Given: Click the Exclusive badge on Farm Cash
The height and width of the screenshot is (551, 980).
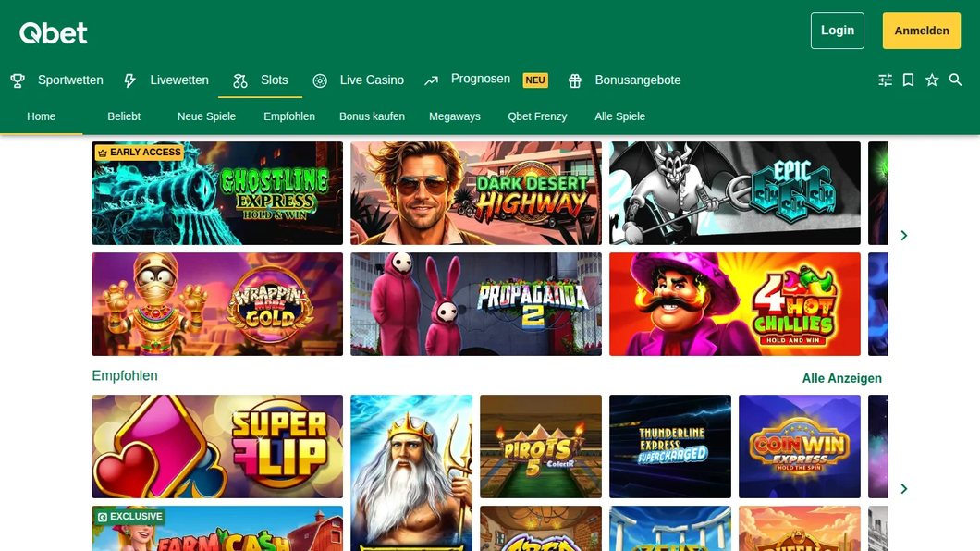Looking at the screenshot, I should [x=130, y=517].
